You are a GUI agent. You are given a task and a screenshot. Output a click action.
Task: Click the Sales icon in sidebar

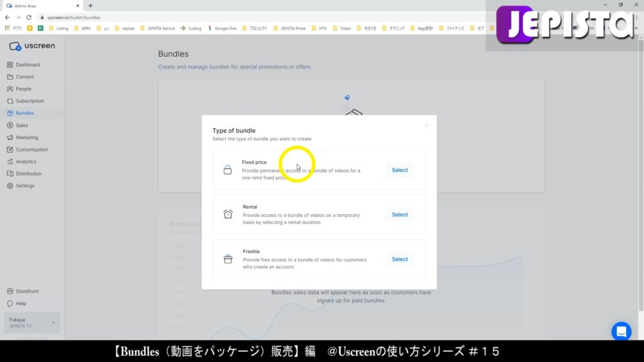point(10,125)
